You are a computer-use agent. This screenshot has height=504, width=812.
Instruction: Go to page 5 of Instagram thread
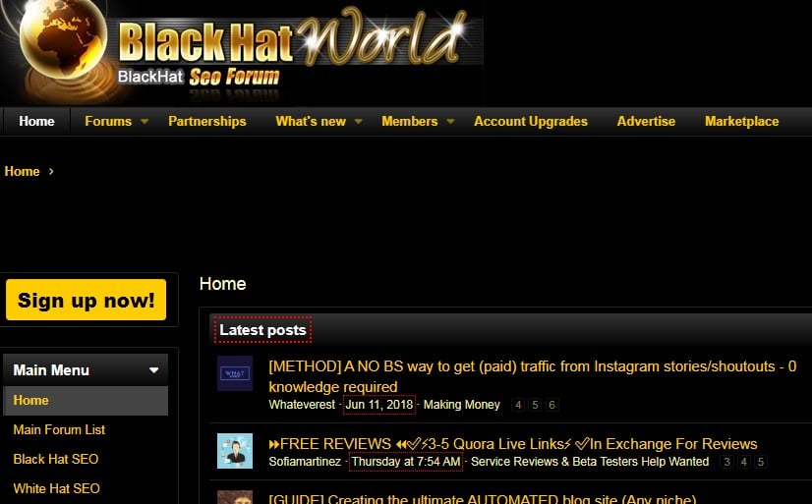tap(535, 405)
